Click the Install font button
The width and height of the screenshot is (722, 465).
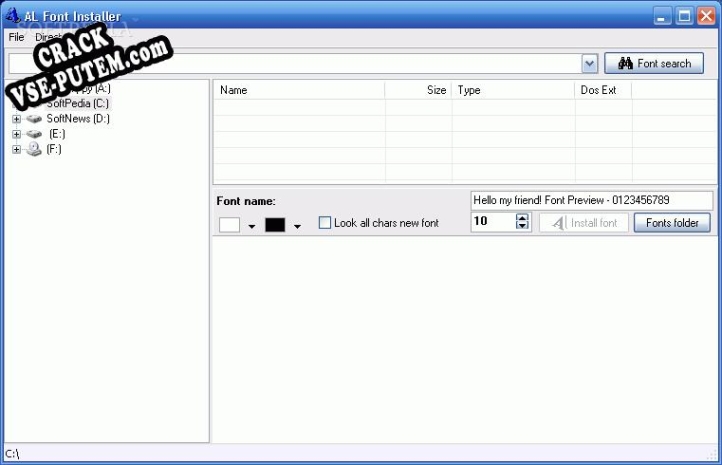(584, 223)
